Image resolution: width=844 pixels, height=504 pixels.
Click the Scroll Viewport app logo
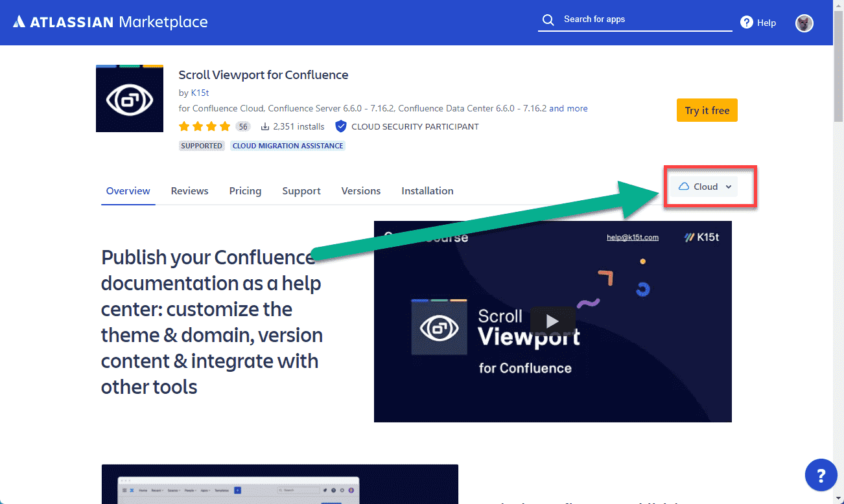click(130, 98)
